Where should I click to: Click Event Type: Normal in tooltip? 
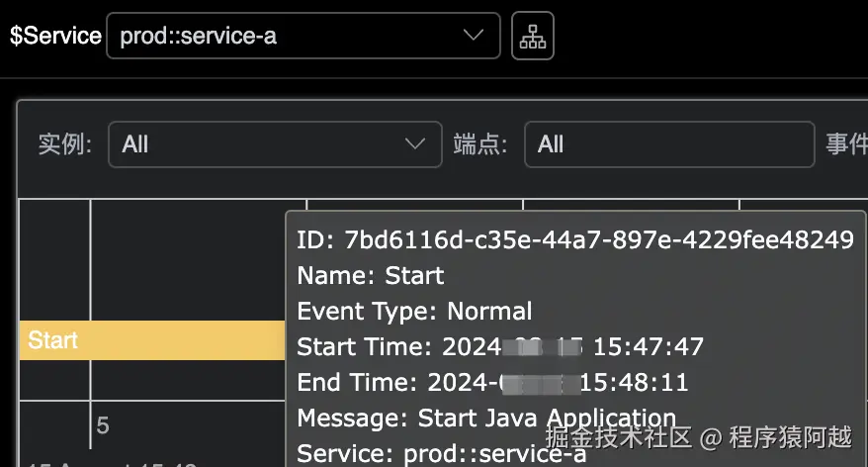414,311
